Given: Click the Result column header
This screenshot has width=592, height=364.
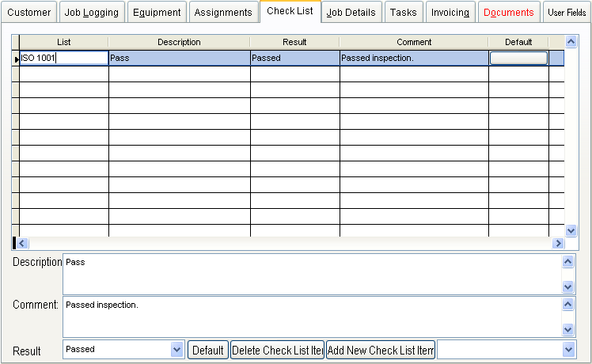Looking at the screenshot, I should point(294,42).
